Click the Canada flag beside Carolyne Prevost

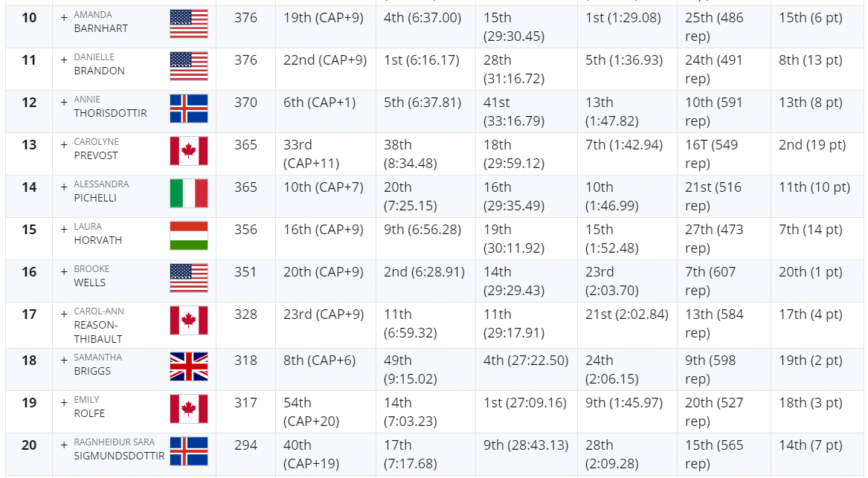click(x=189, y=151)
